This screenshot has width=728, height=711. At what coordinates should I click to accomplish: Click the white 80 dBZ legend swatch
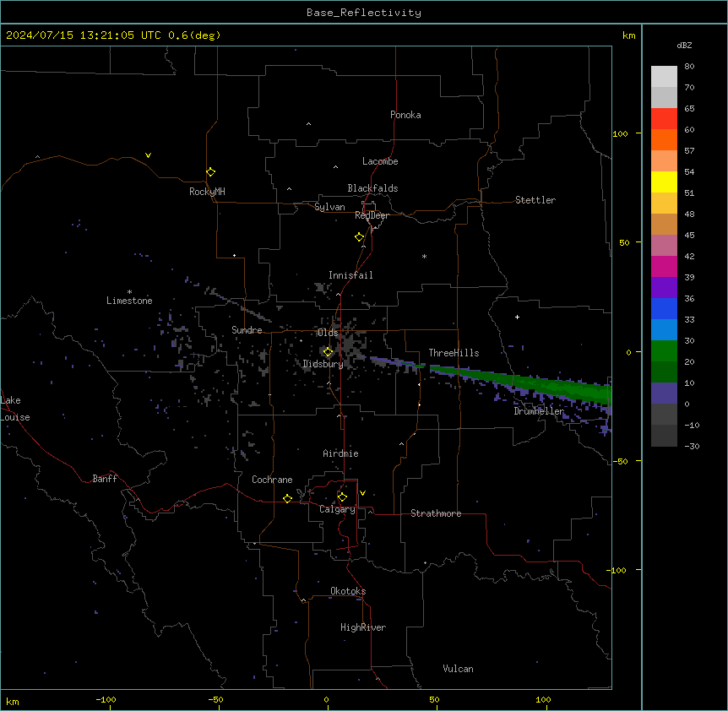(x=664, y=77)
